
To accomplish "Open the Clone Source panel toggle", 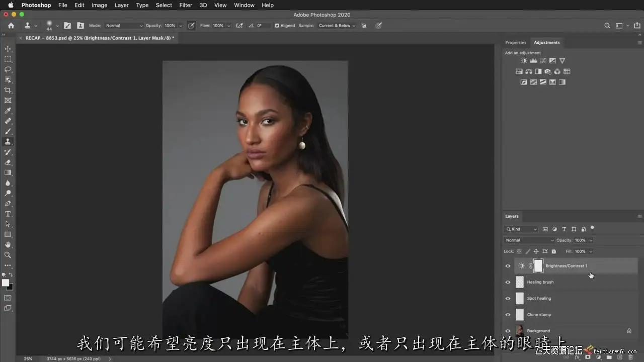I will [80, 26].
